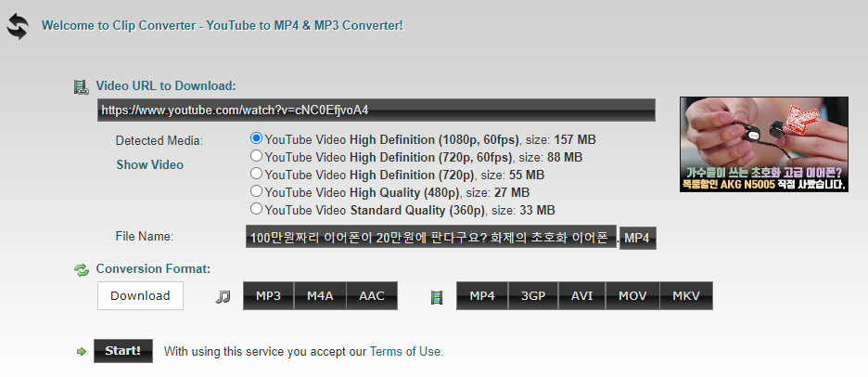Select 720p 60fps High Definition option
Image resolution: width=868 pixels, height=377 pixels.
(x=256, y=156)
